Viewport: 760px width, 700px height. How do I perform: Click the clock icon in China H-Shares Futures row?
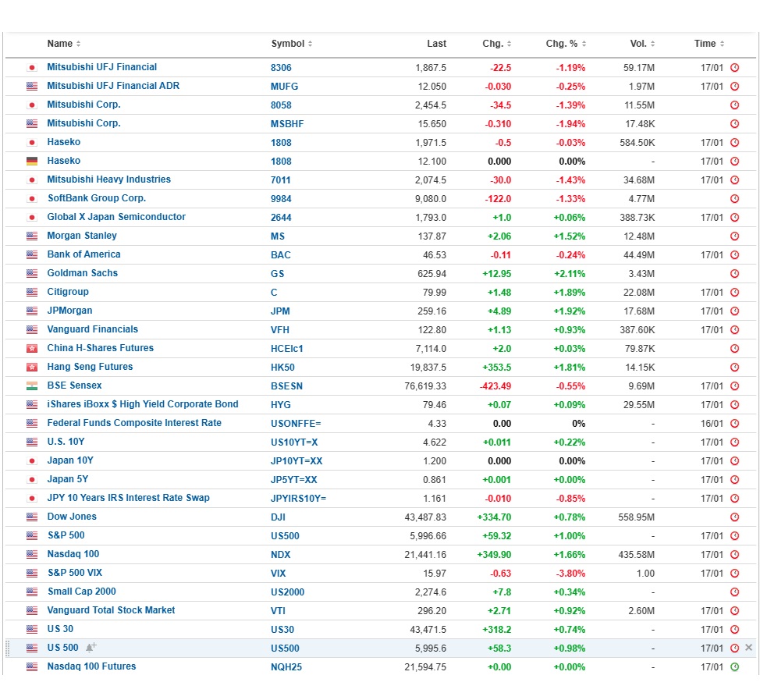(x=734, y=349)
